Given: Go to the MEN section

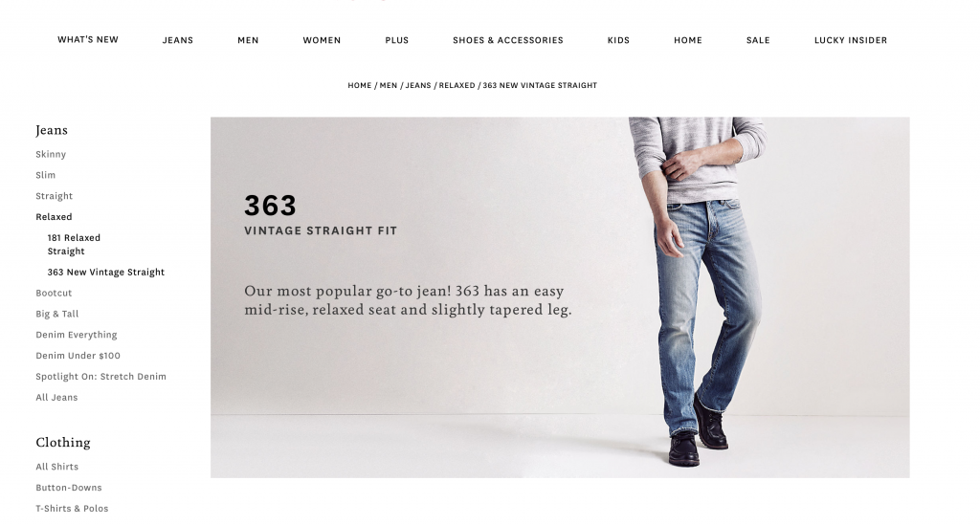Looking at the screenshot, I should (248, 40).
